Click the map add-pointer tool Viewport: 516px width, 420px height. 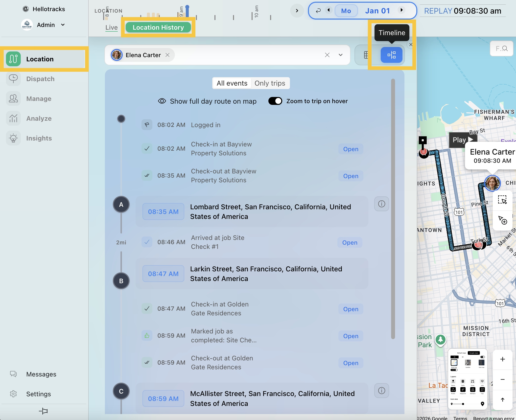click(x=502, y=220)
